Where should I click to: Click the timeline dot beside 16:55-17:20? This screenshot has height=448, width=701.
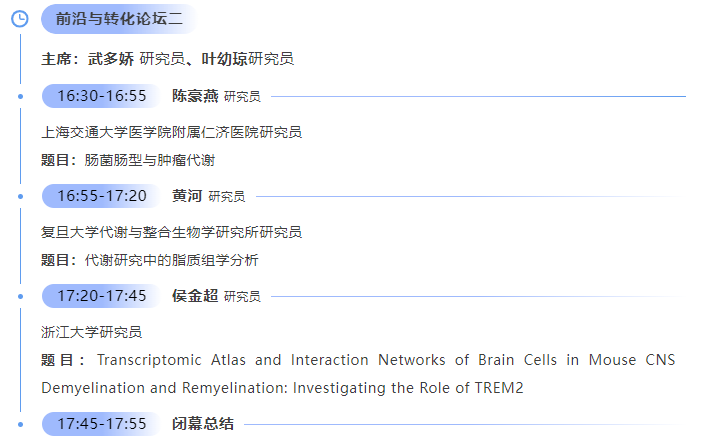(20, 196)
